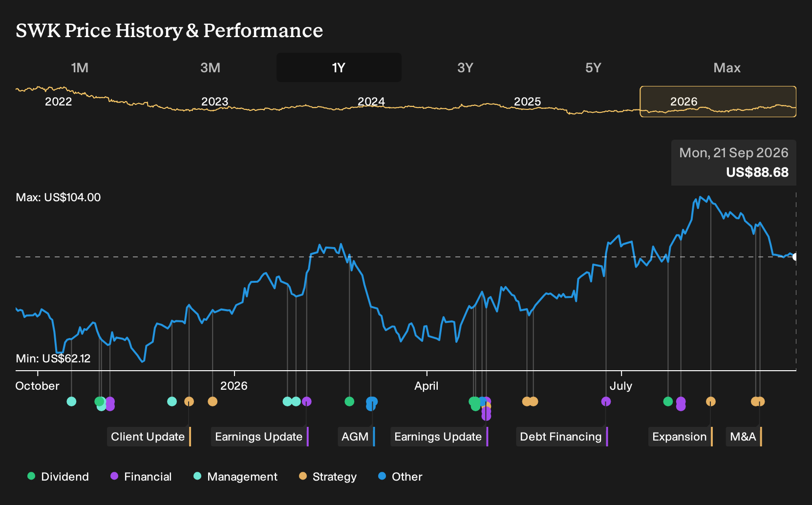
Task: Click the Max: US$104.00 label
Action: click(x=58, y=197)
